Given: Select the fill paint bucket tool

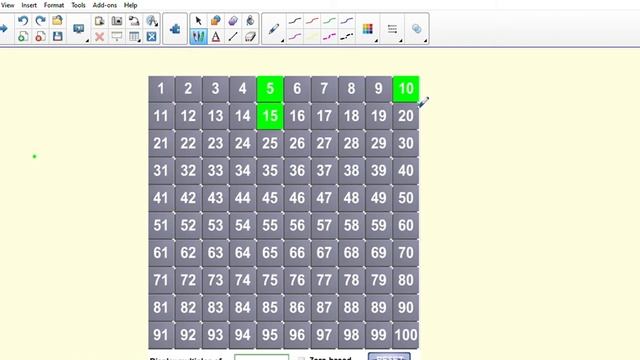Looking at the screenshot, I should click(250, 21).
